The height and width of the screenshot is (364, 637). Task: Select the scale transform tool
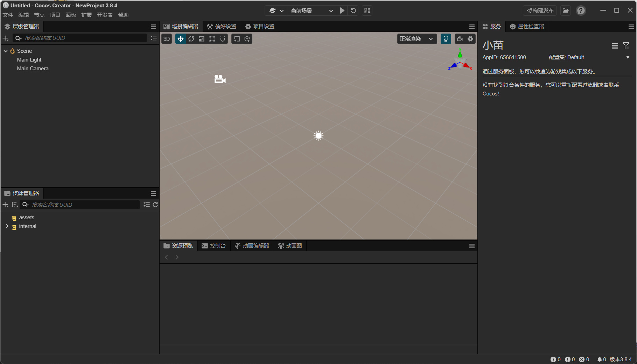click(202, 39)
